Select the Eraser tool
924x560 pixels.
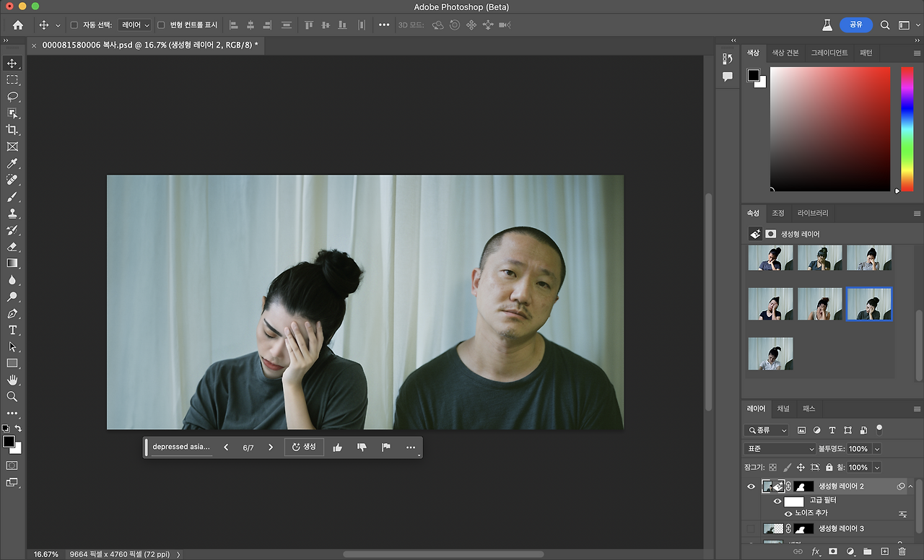(x=12, y=247)
